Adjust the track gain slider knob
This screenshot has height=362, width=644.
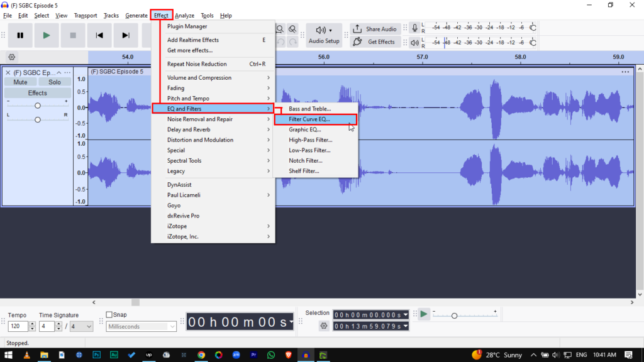38,106
